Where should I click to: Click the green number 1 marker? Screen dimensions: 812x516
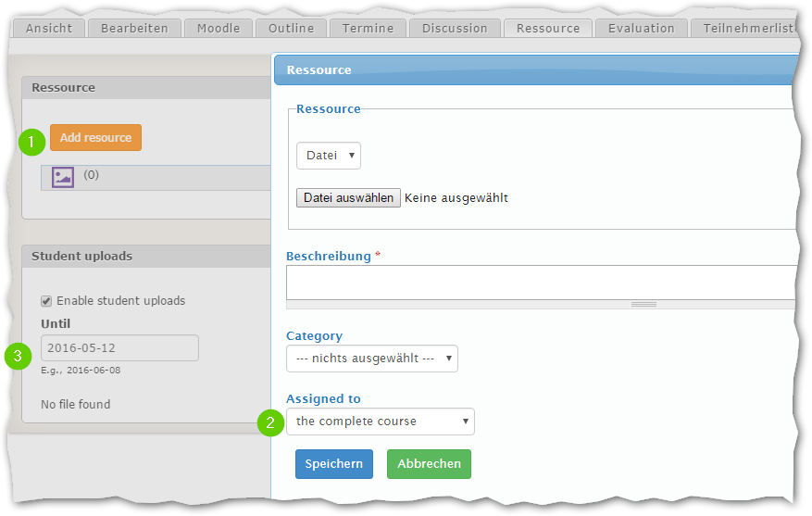pyautogui.click(x=31, y=142)
